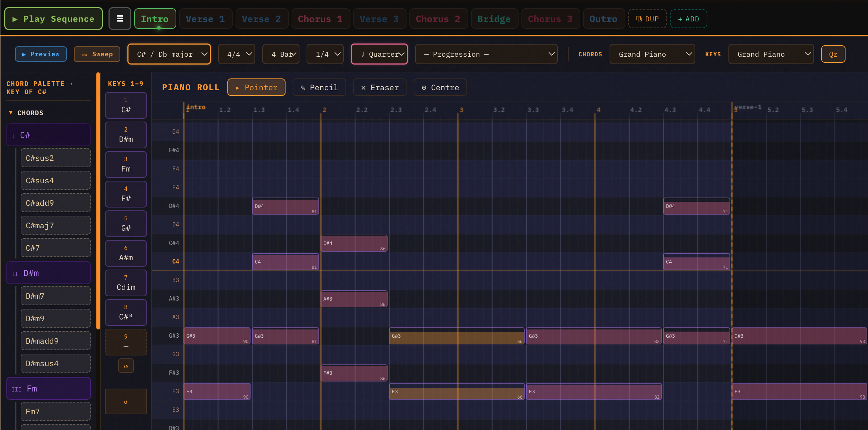Select the C#add9 chord variant

click(56, 203)
